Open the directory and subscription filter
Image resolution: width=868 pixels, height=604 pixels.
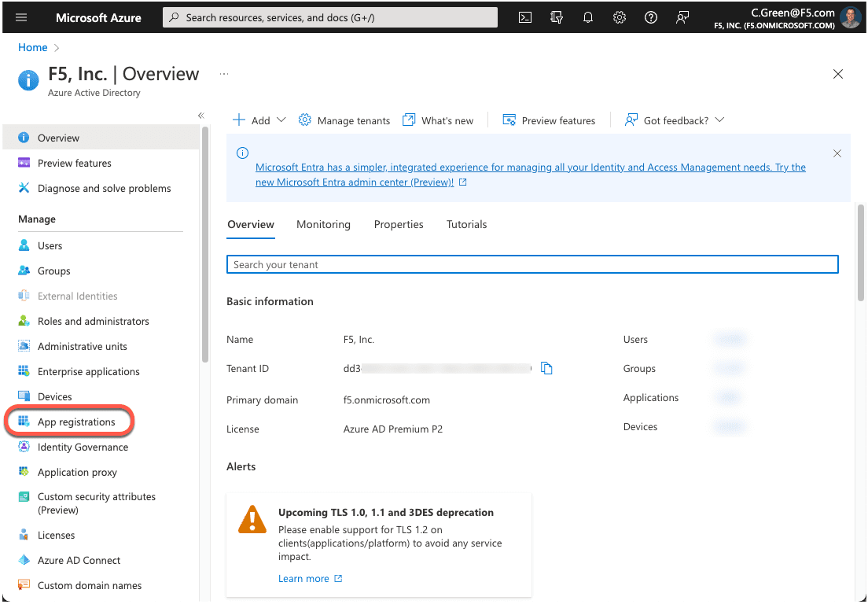pyautogui.click(x=556, y=17)
